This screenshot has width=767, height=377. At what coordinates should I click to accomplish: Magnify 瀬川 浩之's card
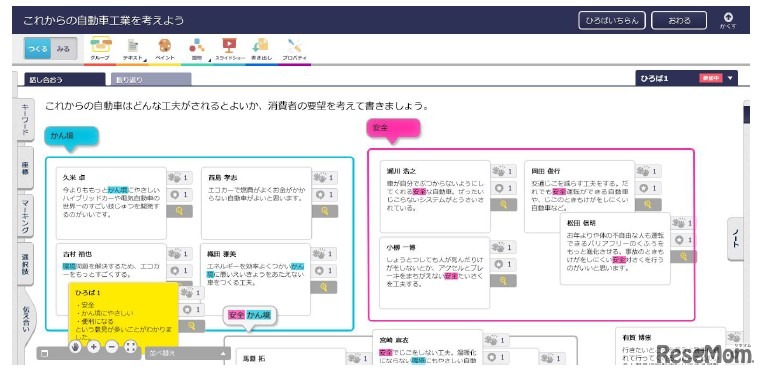click(503, 204)
